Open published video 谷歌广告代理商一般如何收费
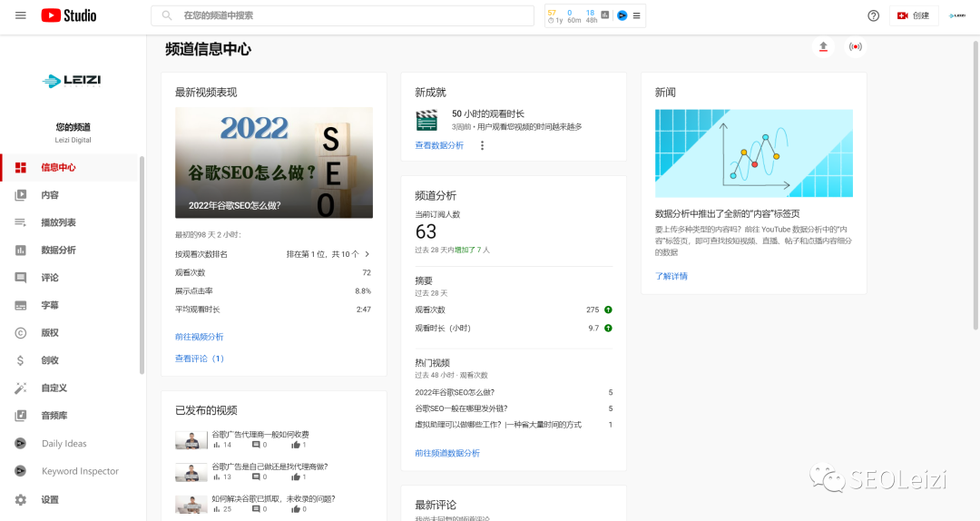This screenshot has height=521, width=980. (260, 434)
